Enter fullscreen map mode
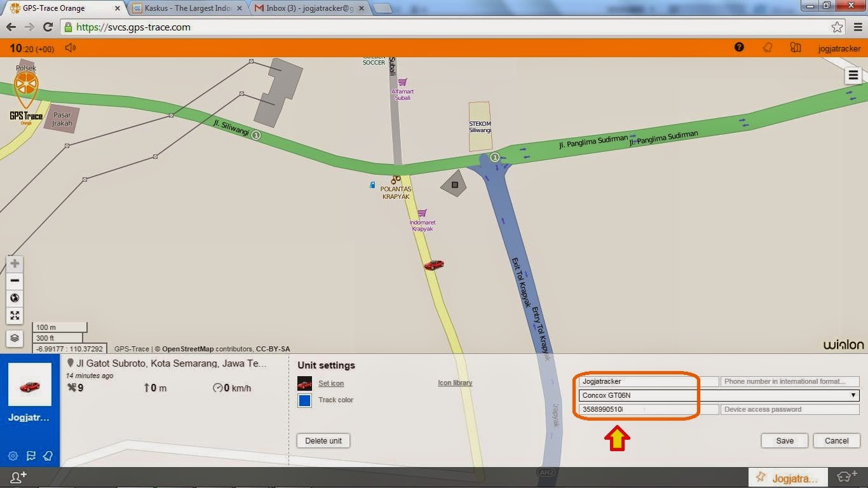Screen dimensions: 868x488 click(14, 315)
